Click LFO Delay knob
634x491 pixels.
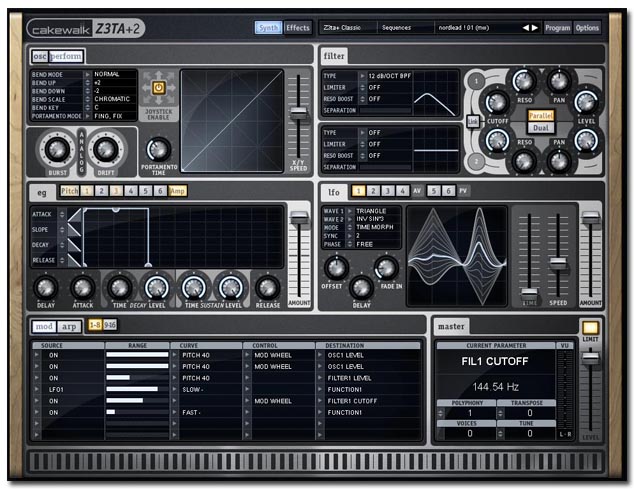[x=361, y=288]
